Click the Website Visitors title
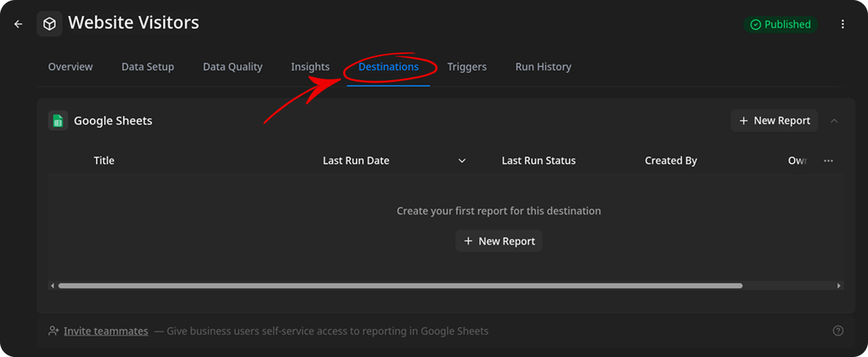This screenshot has height=357, width=868. pos(133,23)
